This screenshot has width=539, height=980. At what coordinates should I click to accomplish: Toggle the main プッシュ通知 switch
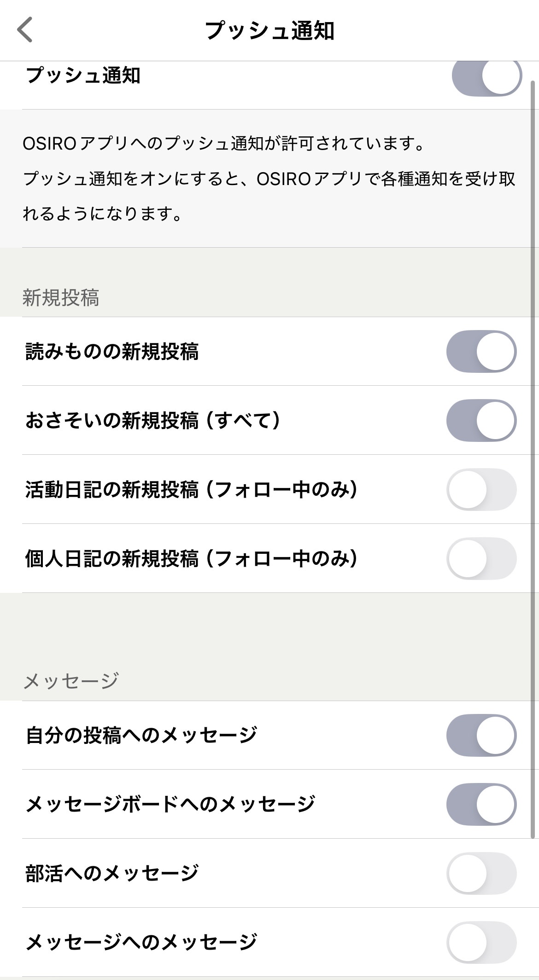tap(486, 76)
